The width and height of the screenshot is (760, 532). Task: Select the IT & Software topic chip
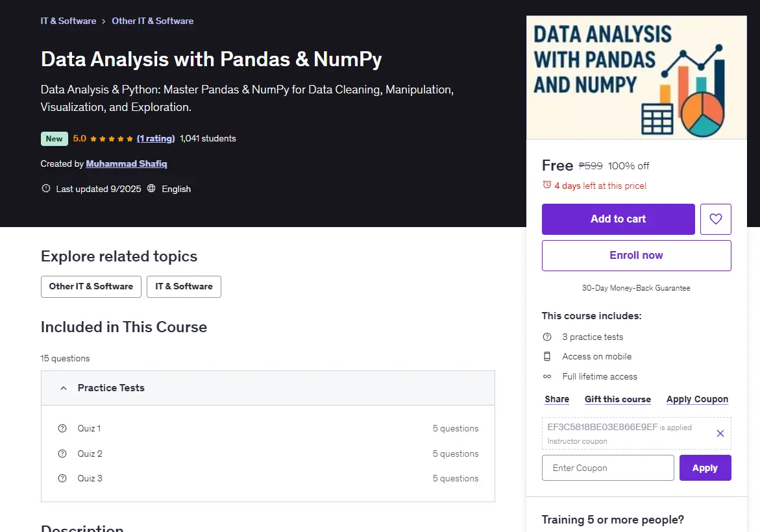pyautogui.click(x=184, y=287)
